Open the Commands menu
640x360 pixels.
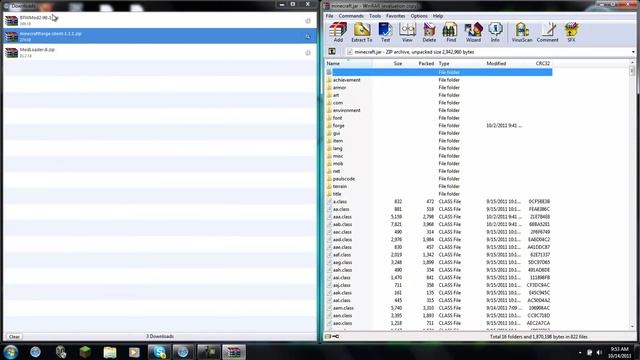click(351, 16)
